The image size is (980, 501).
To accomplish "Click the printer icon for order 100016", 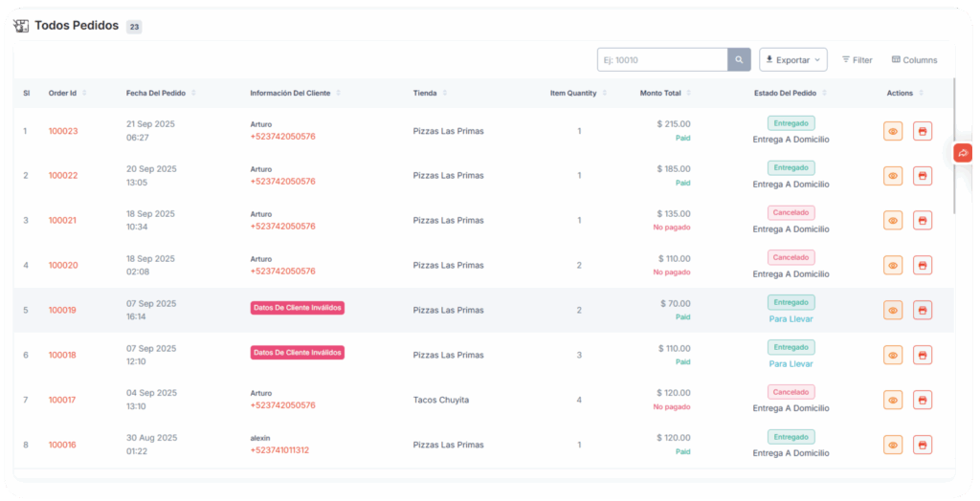I will pyautogui.click(x=923, y=445).
